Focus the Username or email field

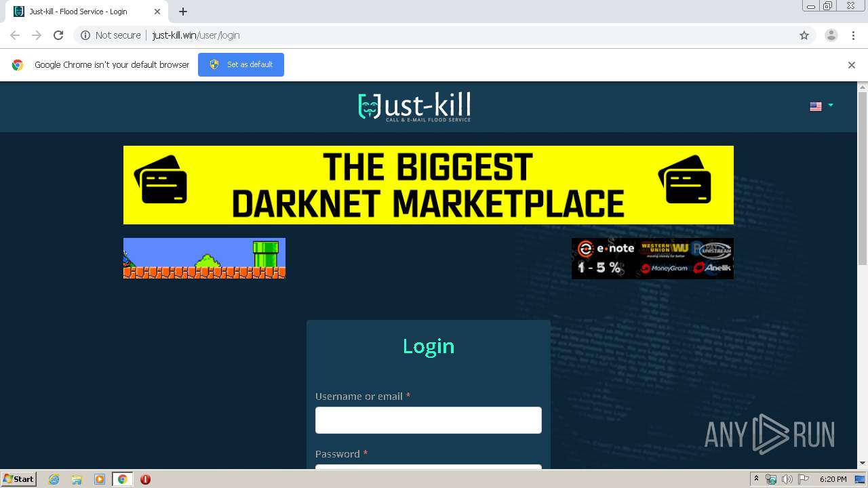[429, 420]
